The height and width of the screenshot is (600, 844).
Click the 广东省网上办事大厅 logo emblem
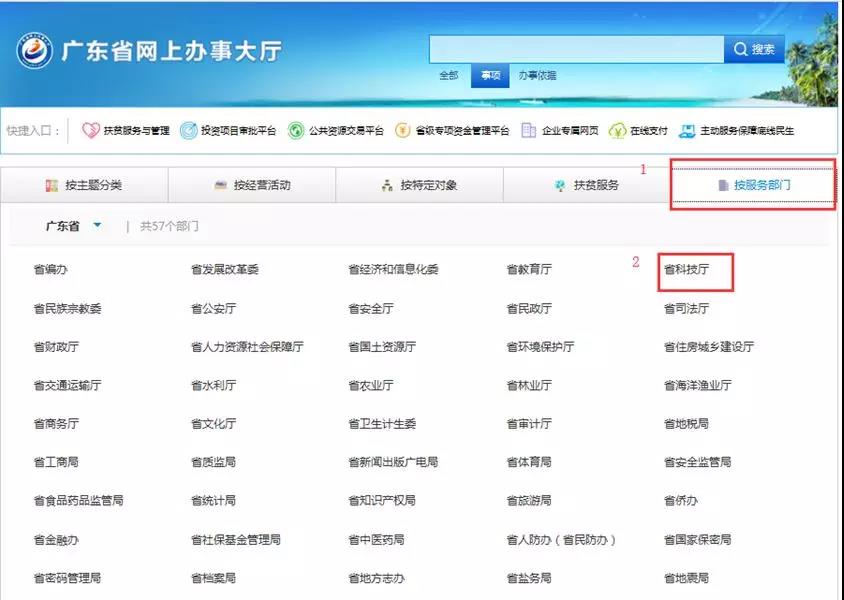[x=33, y=52]
